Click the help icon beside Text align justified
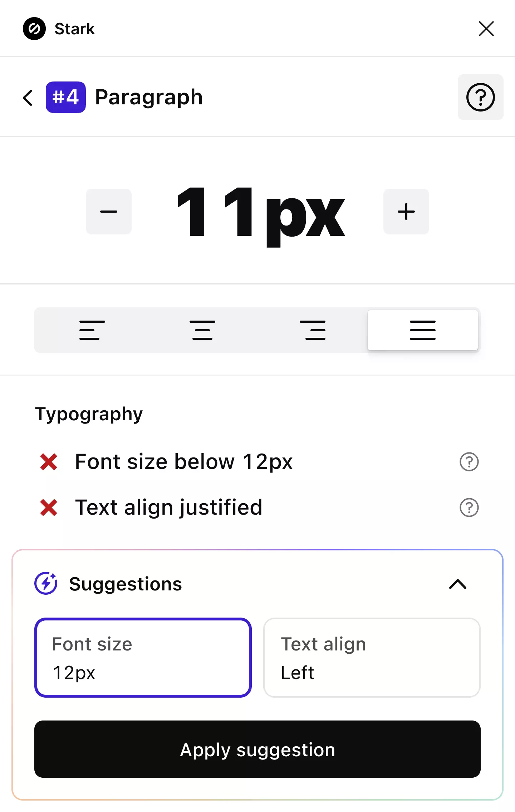The height and width of the screenshot is (812, 515). (x=469, y=507)
